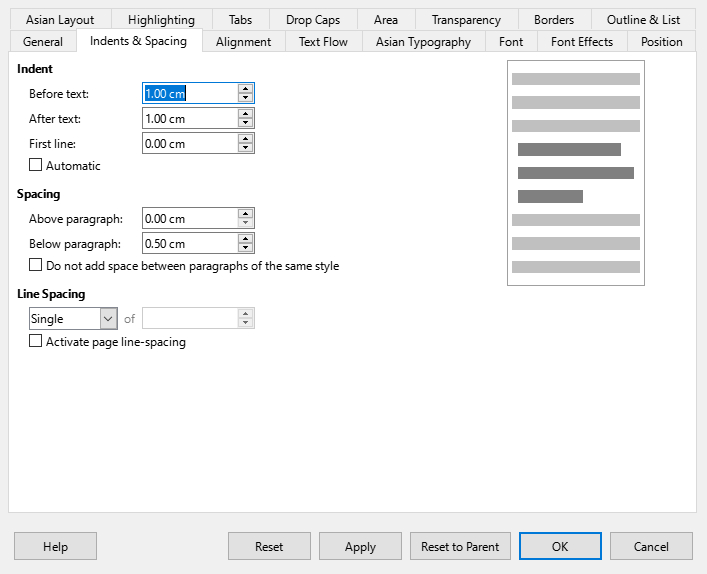
Task: Confirm with the OK button
Action: tap(560, 546)
